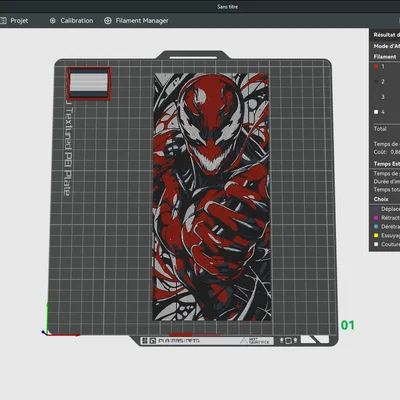400x400 pixels.
Task: Select filament 2 in the legend
Action: coord(383,82)
